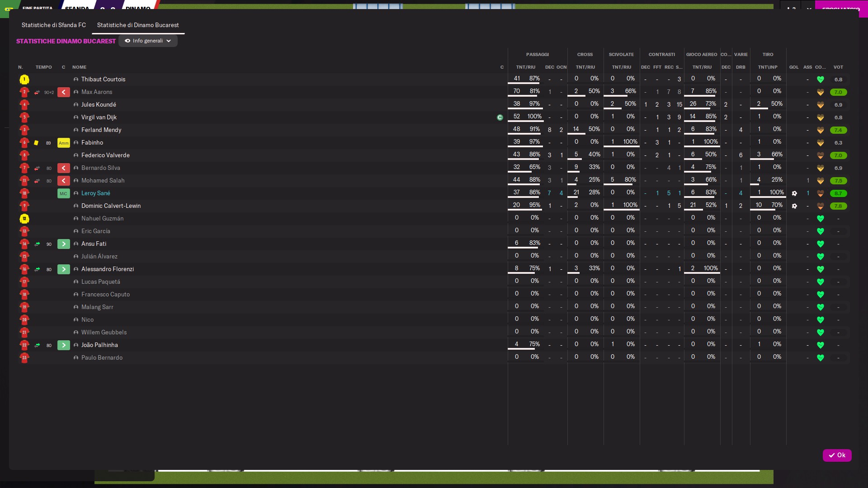Click the captain badge beside Virgil van Dijk
The height and width of the screenshot is (488, 868).
pyautogui.click(x=500, y=117)
